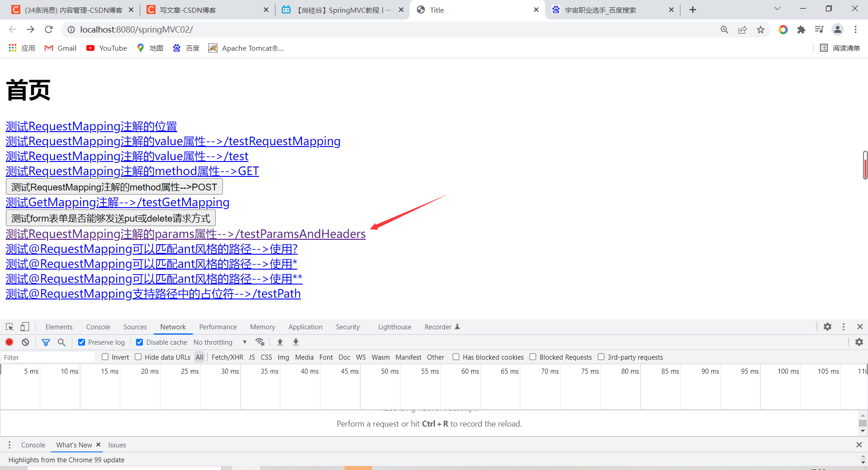Check Has blocked cookies
Viewport: 868px width, 470px height.
pos(456,357)
